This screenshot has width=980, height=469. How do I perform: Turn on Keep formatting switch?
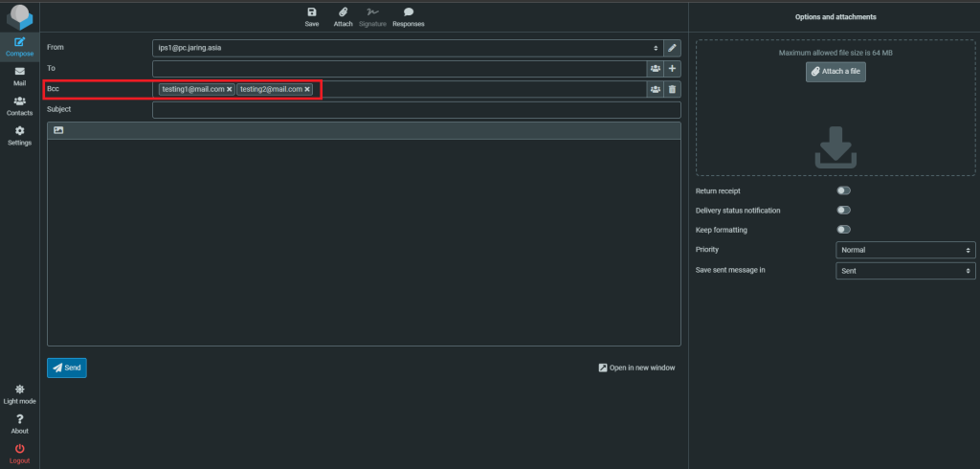[x=843, y=230]
